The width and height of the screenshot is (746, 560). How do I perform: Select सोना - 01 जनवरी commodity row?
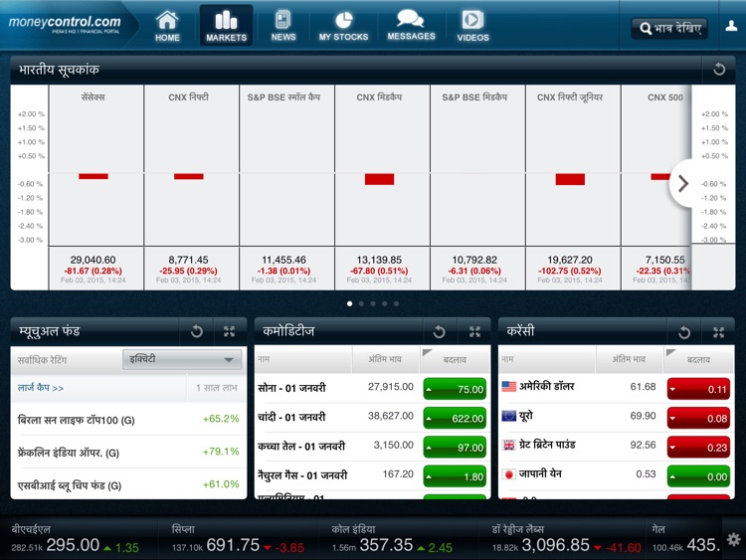372,388
